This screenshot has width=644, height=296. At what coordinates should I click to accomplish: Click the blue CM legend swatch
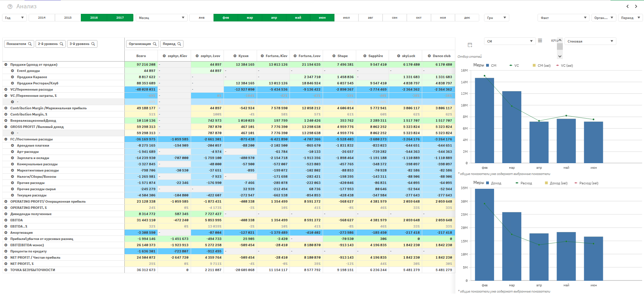487,65
